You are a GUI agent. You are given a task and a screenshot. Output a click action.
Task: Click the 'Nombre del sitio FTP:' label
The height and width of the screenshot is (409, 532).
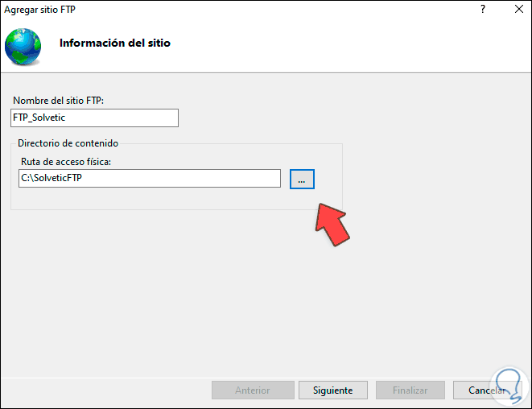tap(59, 101)
